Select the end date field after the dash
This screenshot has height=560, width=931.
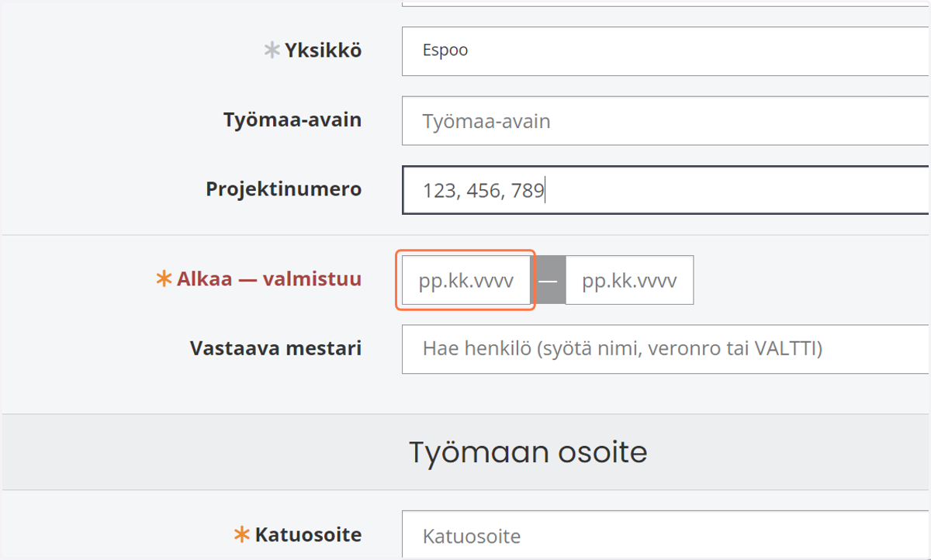629,280
